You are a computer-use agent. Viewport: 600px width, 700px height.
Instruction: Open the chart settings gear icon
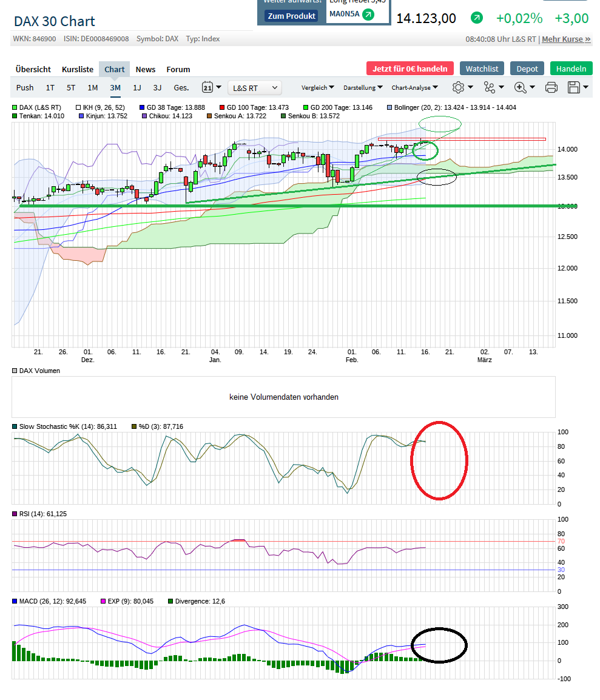pyautogui.click(x=458, y=87)
